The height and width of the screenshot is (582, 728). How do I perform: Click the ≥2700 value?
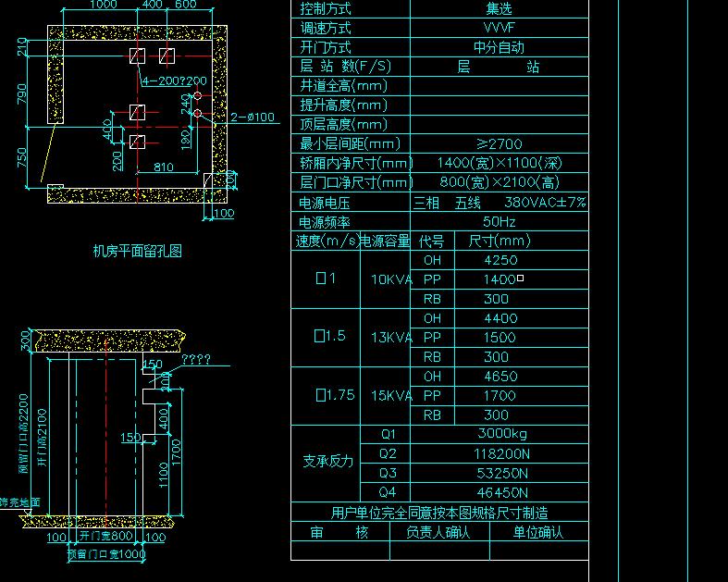[x=500, y=144]
